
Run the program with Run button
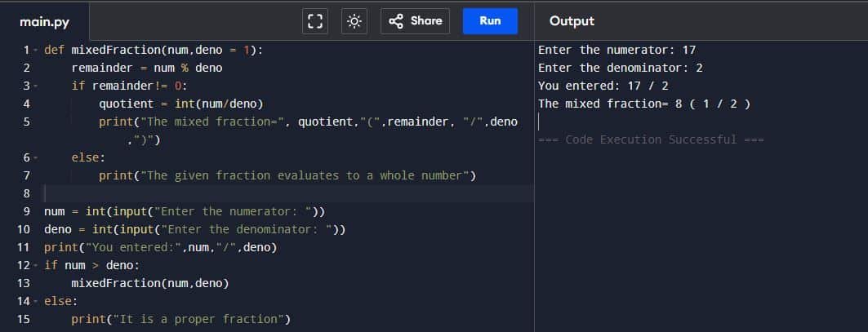point(490,21)
